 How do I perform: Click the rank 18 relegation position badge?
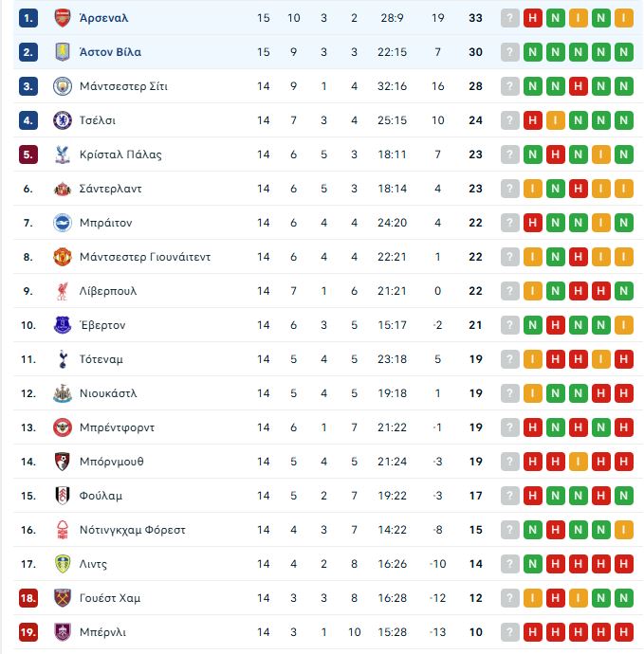coord(28,598)
